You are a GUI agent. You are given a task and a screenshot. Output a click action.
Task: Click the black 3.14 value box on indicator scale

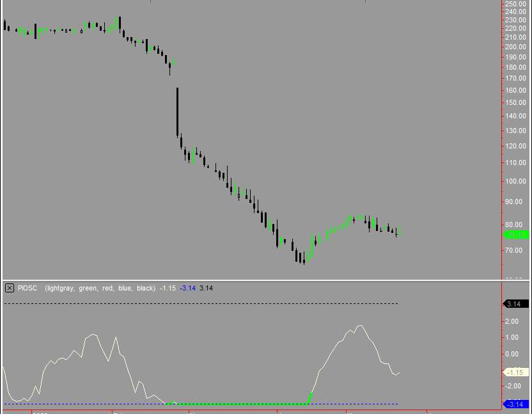pyautogui.click(x=515, y=305)
